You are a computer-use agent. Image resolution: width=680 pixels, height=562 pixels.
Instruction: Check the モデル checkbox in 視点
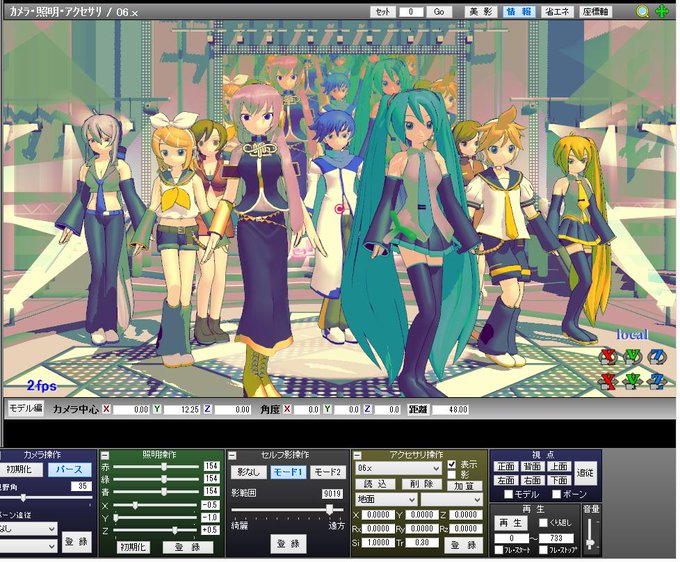509,494
